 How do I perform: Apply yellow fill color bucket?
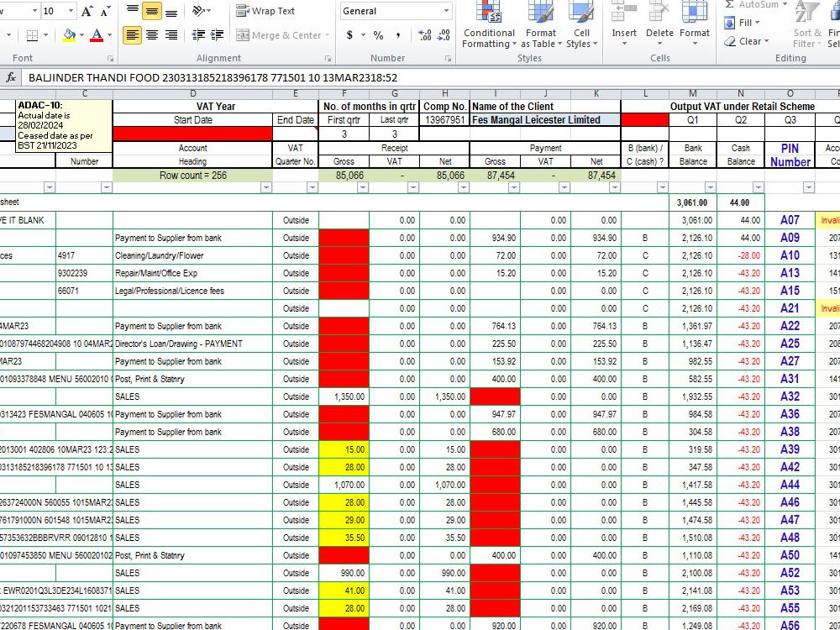coord(69,35)
